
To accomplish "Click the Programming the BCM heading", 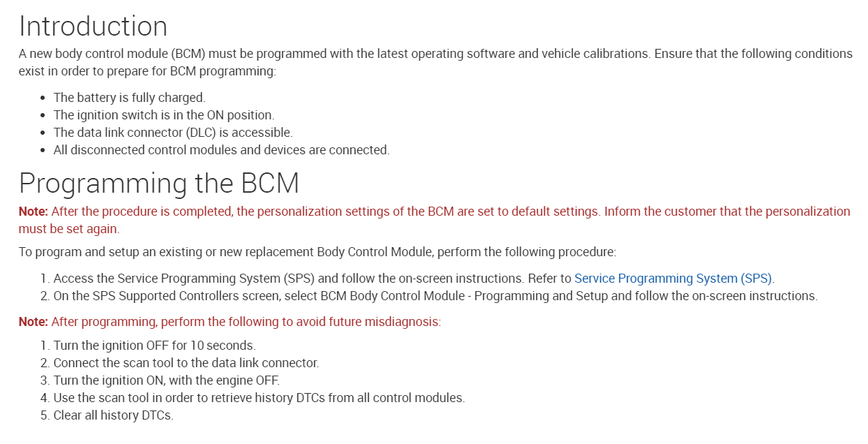I will tap(159, 183).
